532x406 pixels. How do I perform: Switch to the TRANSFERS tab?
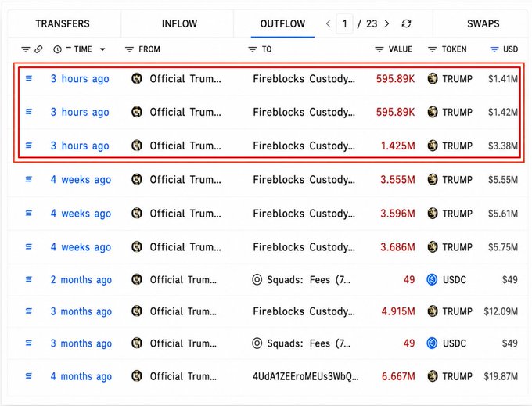click(63, 23)
